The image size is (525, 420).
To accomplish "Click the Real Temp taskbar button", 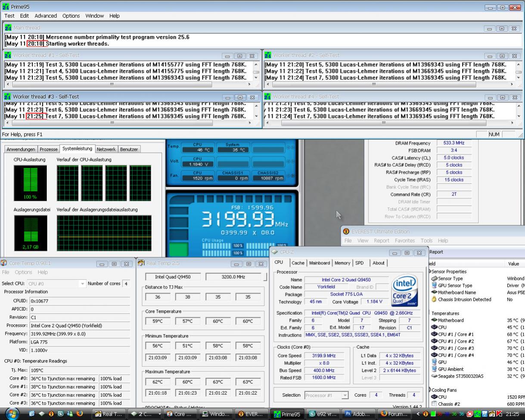I will coord(109,414).
